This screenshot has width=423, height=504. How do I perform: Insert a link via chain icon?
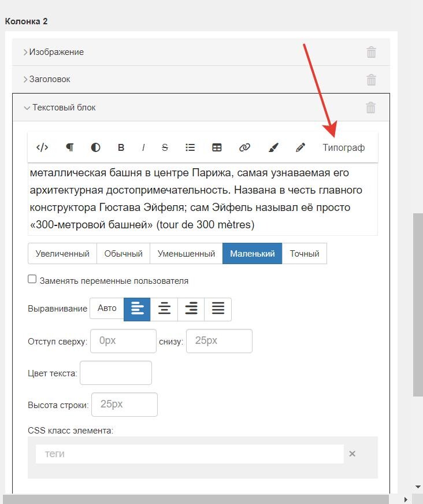[x=244, y=147]
